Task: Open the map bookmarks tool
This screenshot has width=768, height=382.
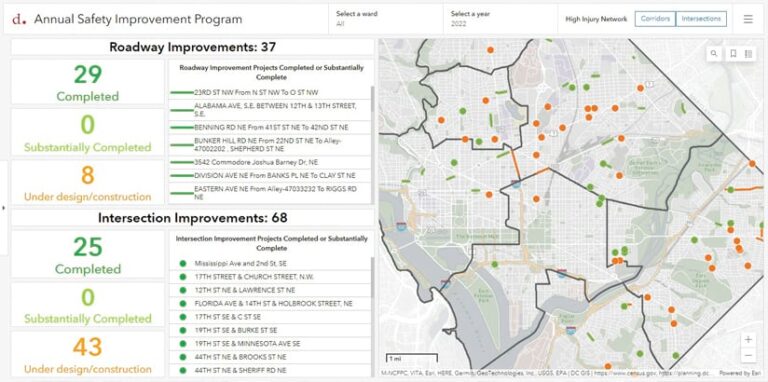Action: pyautogui.click(x=733, y=54)
